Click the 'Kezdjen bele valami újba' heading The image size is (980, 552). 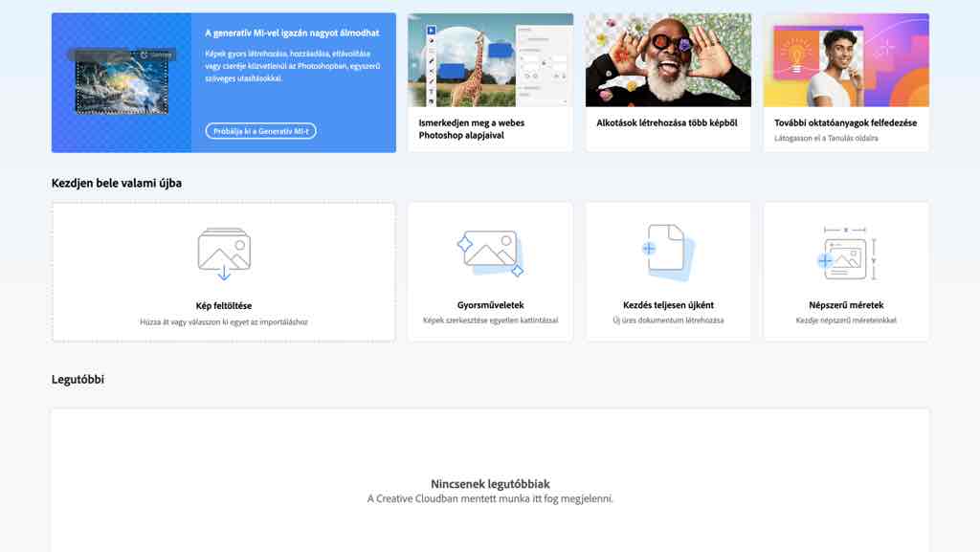click(x=117, y=183)
